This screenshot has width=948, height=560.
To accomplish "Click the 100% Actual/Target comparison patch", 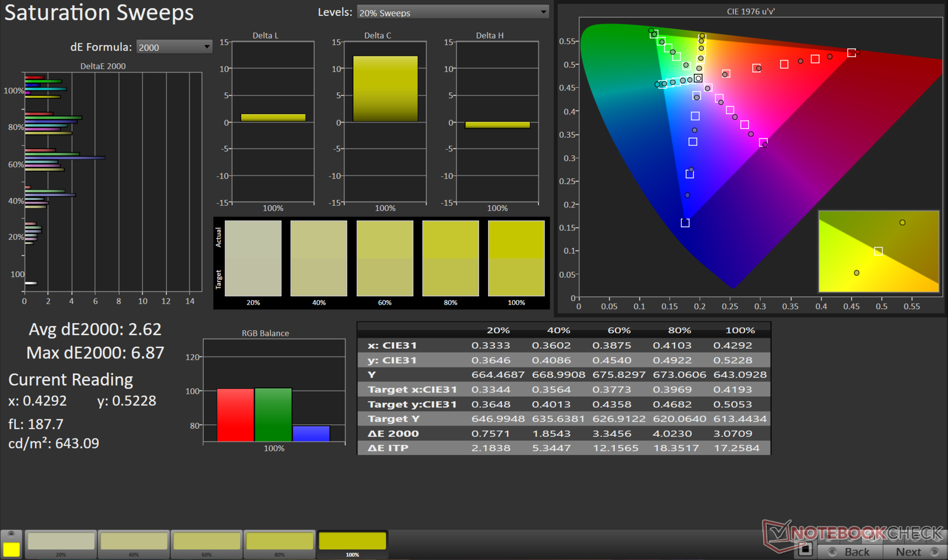I will point(516,258).
